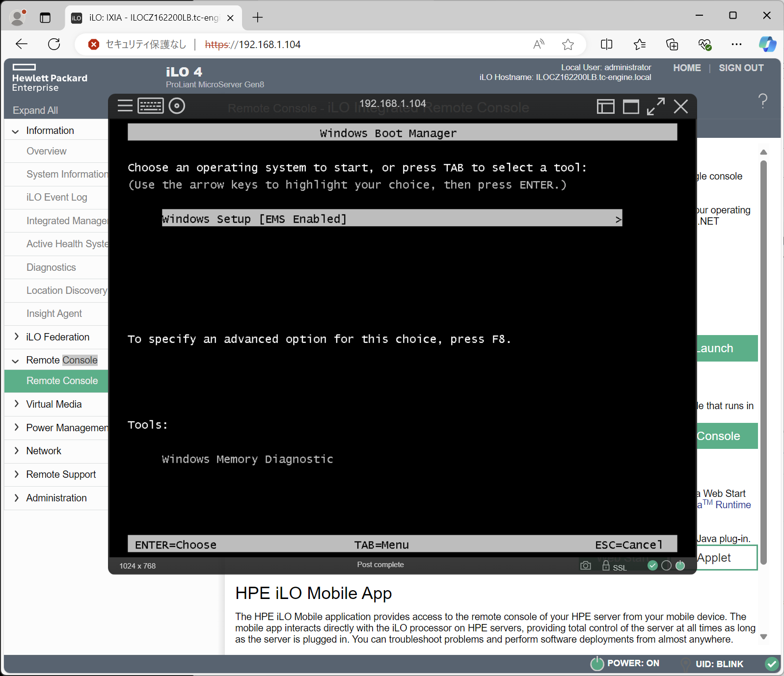The image size is (784, 676).
Task: Click the green health status check in footer
Action: tap(772, 664)
